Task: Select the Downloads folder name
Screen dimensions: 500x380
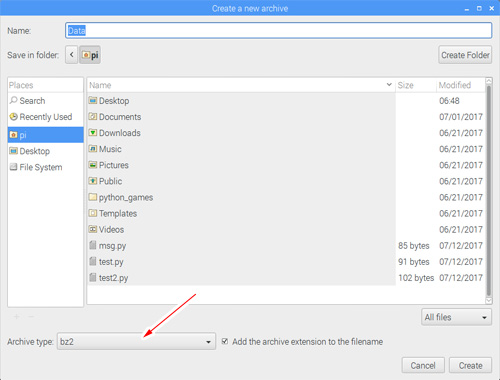Action: [x=120, y=133]
